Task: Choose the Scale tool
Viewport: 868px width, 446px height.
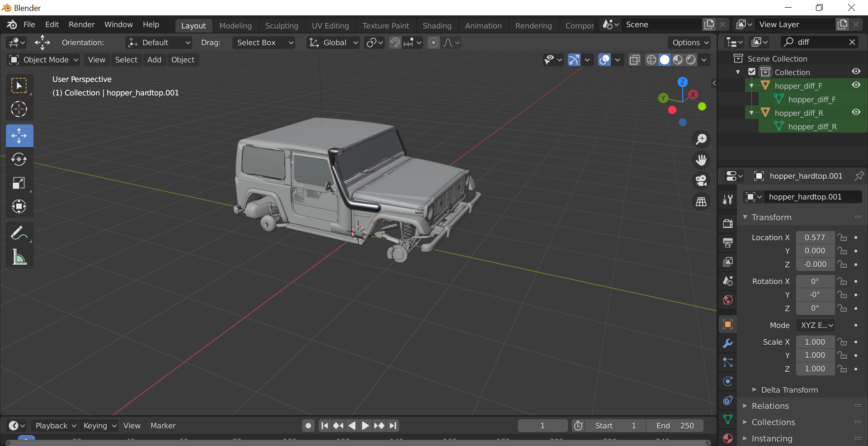Action: click(x=19, y=183)
